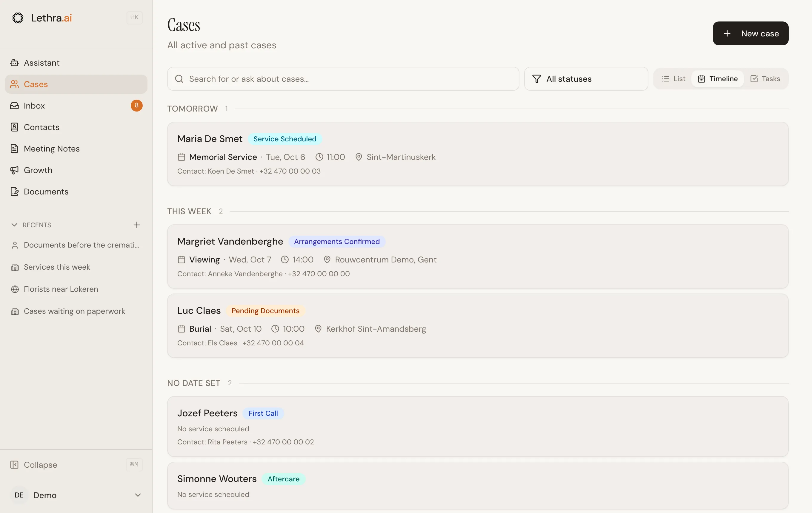This screenshot has width=812, height=513.
Task: Switch to Tasks view
Action: click(x=765, y=79)
